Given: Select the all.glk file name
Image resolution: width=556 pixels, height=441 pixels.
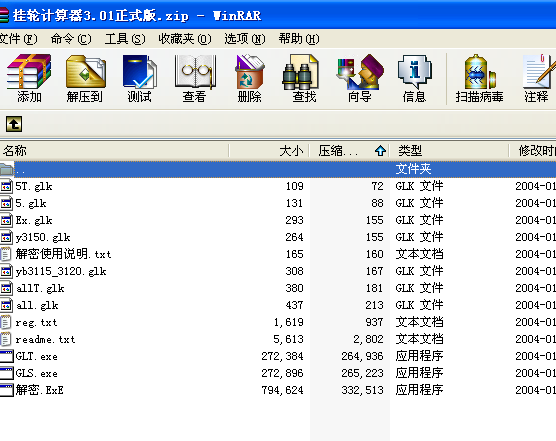Looking at the screenshot, I should click(37, 306).
